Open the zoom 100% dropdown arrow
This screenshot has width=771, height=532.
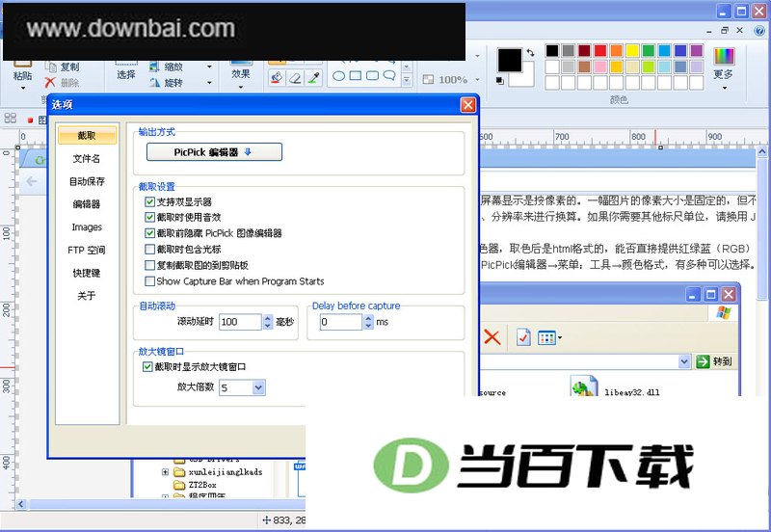[x=477, y=79]
